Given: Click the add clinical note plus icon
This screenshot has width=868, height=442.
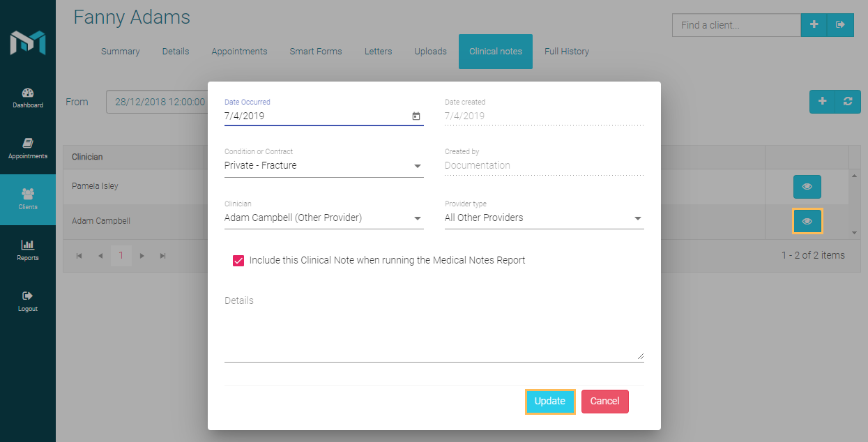Looking at the screenshot, I should [823, 102].
